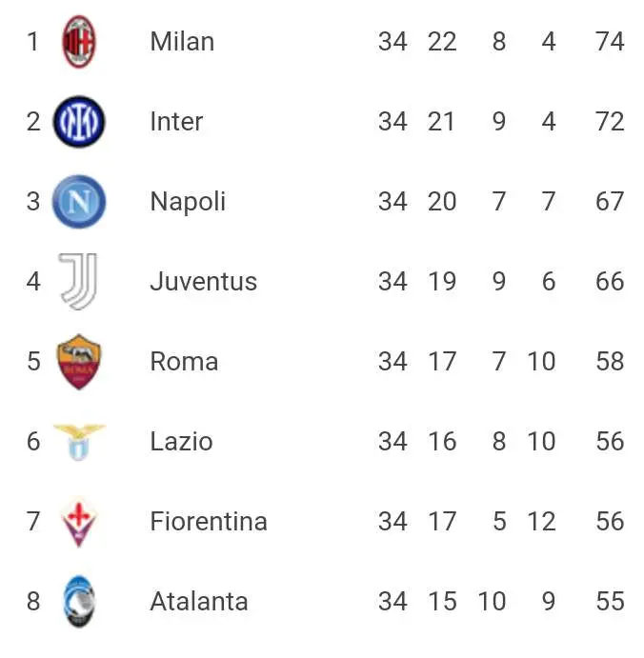Click the Juventus club logo
This screenshot has height=658, width=644.
click(x=79, y=281)
